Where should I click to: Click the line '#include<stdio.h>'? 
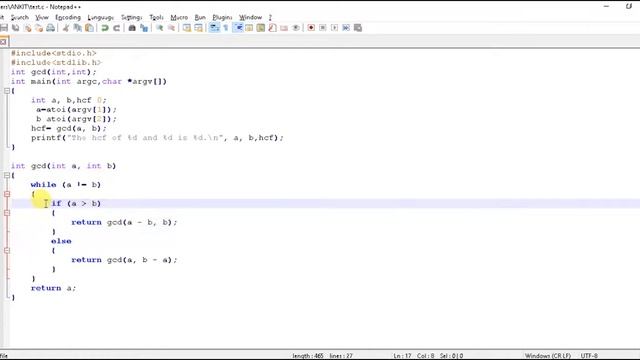[53, 53]
